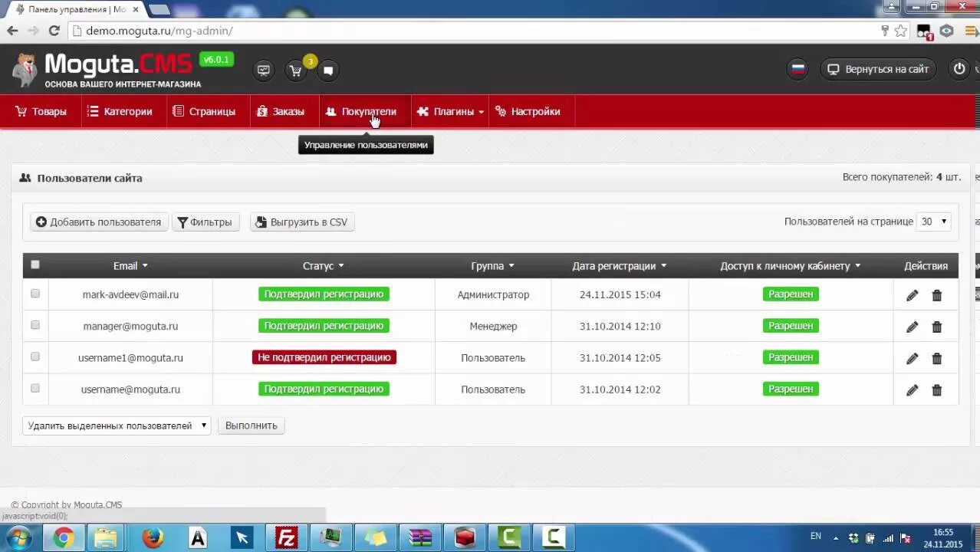The width and height of the screenshot is (980, 552).
Task: Edit user mark-avdeev@mail.ru with pencil icon
Action: click(x=912, y=295)
